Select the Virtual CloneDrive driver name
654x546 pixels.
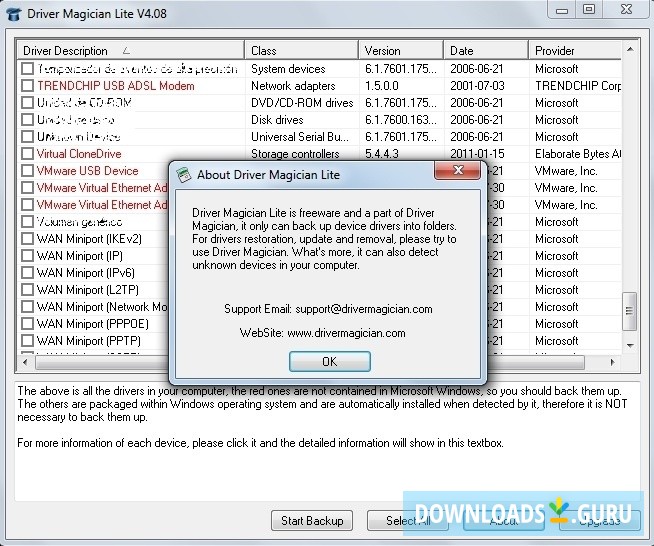coord(79,154)
